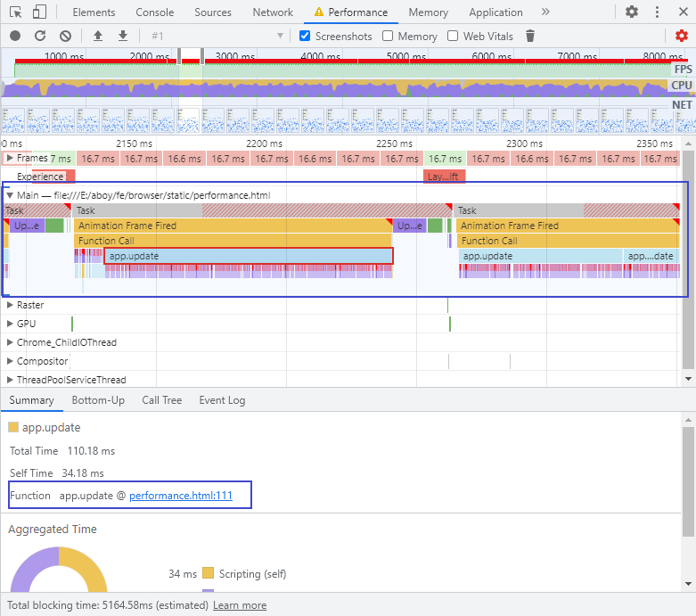Start recording with the record button
The image size is (696, 616).
pyautogui.click(x=15, y=36)
